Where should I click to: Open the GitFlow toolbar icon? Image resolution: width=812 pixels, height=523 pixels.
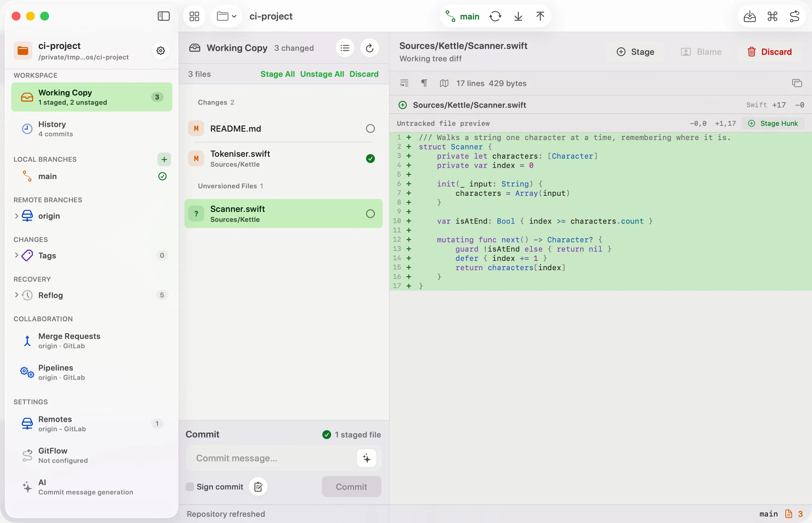coord(794,16)
